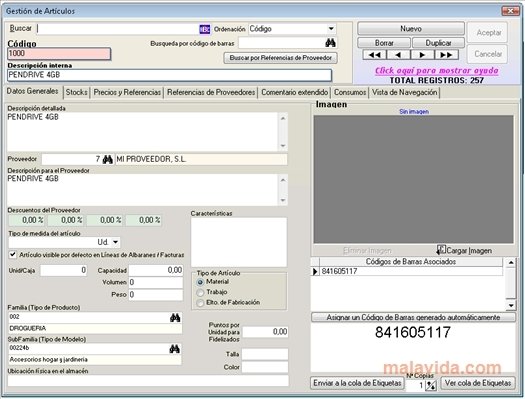Open the Ordenación dropdown
This screenshot has width=525, height=399.
(331, 29)
